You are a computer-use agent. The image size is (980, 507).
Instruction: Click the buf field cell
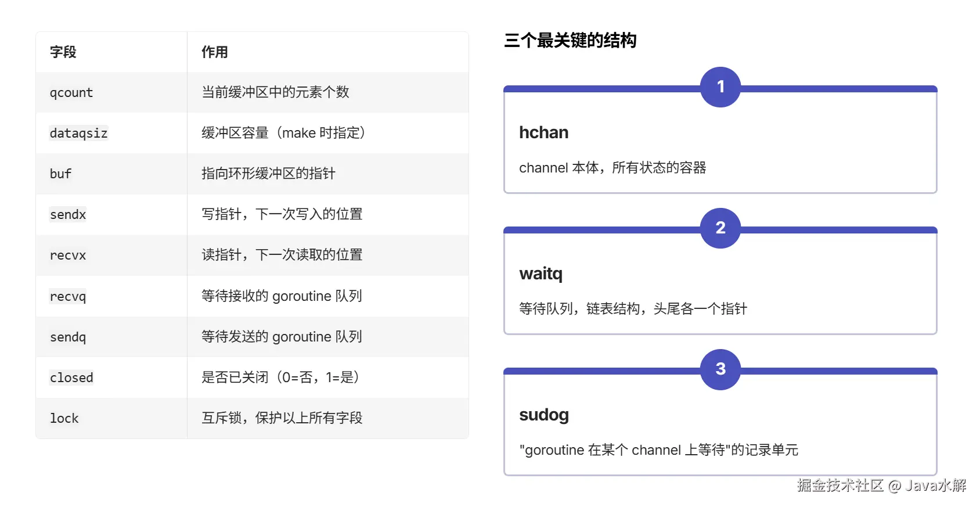pos(60,174)
